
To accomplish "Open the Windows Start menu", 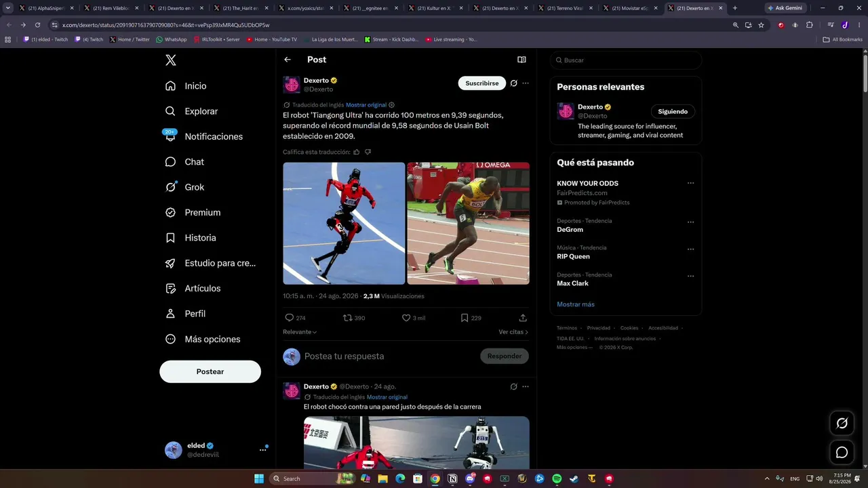I will (x=259, y=479).
